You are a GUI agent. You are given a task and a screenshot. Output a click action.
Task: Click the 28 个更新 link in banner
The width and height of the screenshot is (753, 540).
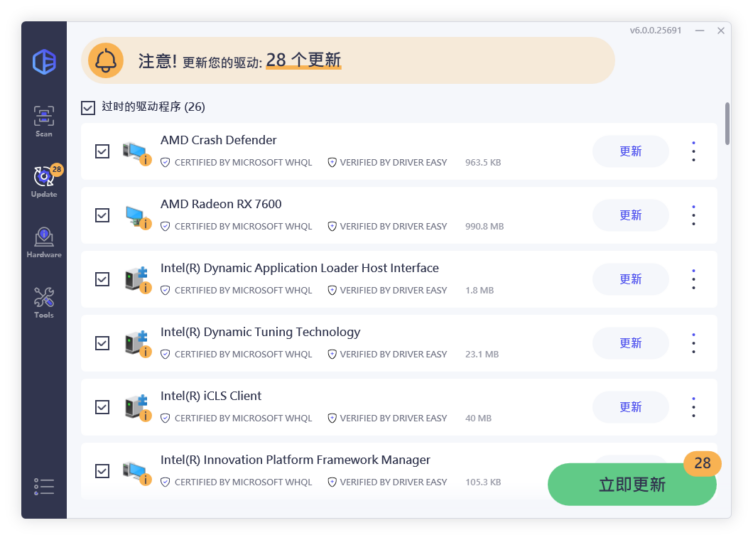click(303, 61)
